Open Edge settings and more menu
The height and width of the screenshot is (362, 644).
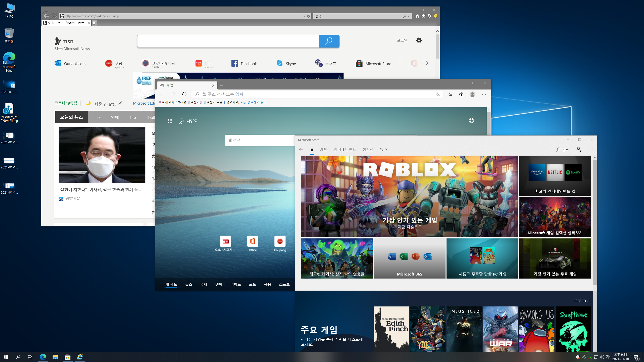click(484, 94)
